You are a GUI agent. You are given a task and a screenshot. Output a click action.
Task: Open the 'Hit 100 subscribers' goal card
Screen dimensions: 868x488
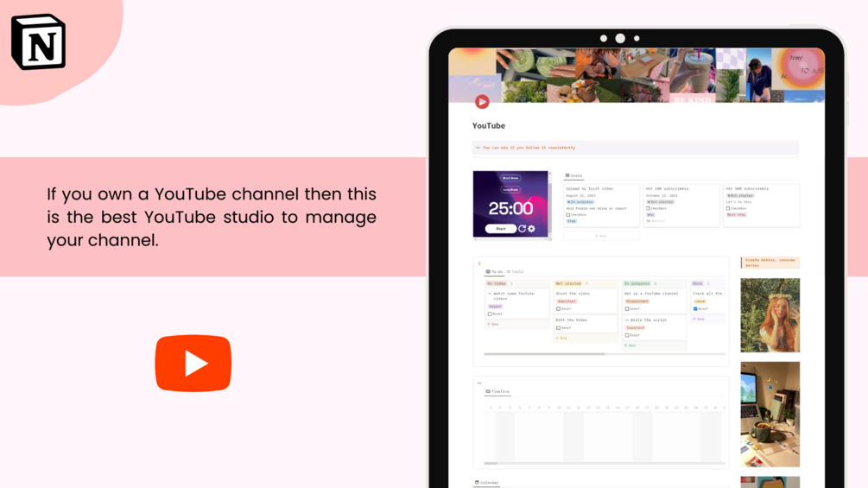coord(681,206)
